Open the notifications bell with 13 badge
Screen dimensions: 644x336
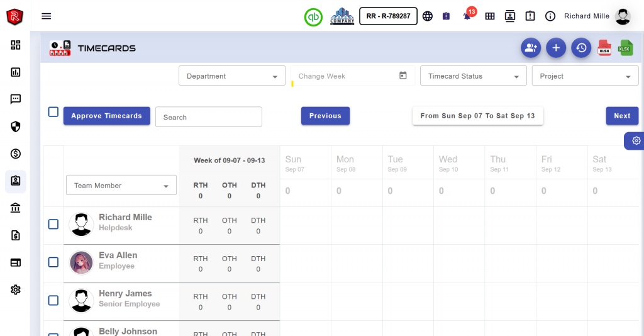tap(467, 16)
